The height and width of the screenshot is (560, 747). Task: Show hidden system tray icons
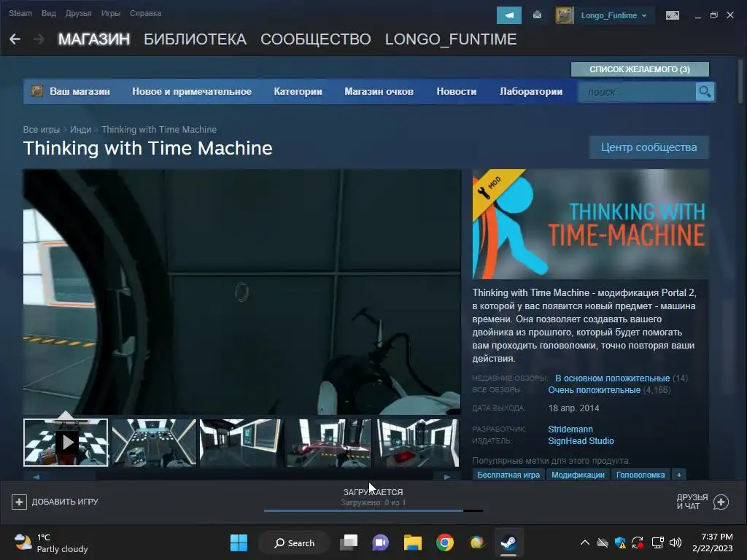585,542
